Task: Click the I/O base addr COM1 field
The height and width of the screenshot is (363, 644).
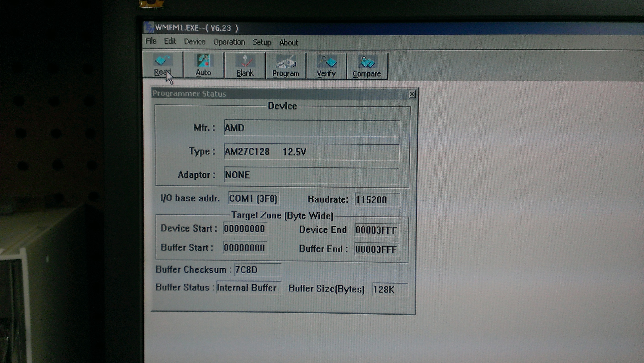Action: [253, 199]
